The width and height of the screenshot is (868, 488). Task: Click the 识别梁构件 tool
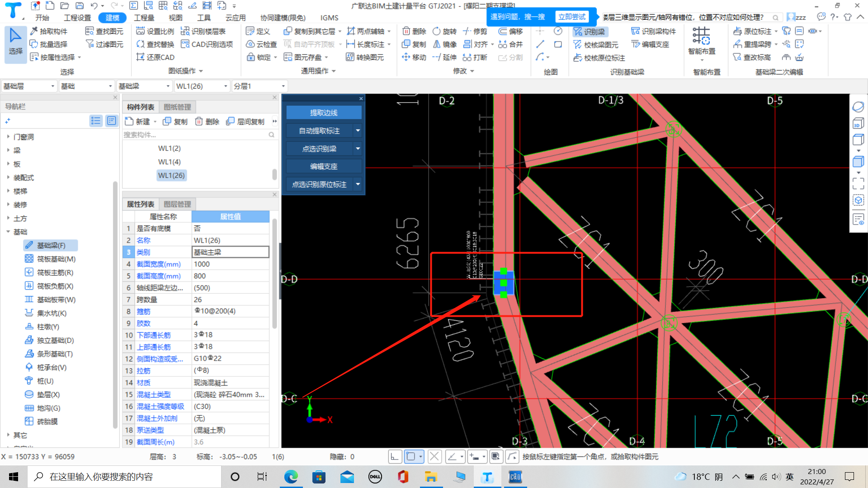pos(654,31)
